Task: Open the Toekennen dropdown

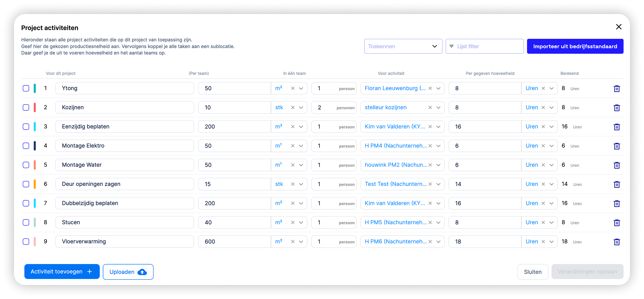Action: coord(403,46)
